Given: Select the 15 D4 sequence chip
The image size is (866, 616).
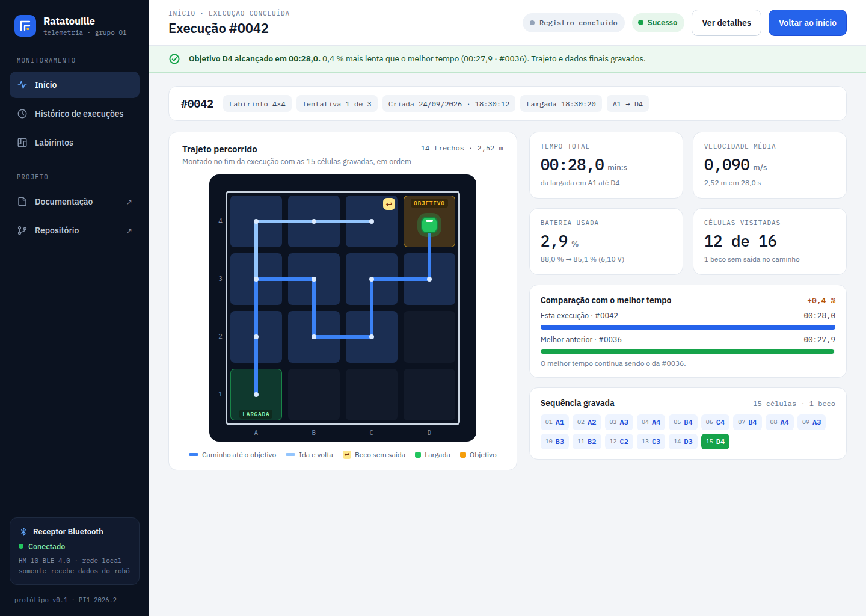Looking at the screenshot, I should [715, 442].
